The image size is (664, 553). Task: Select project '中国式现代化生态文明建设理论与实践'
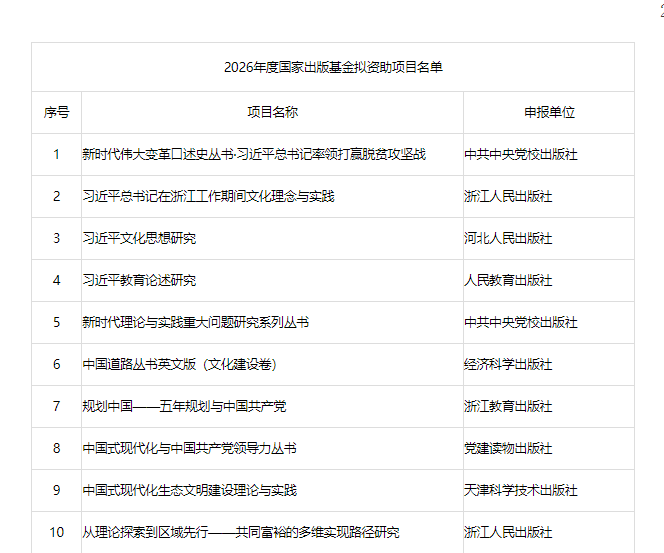tap(189, 490)
